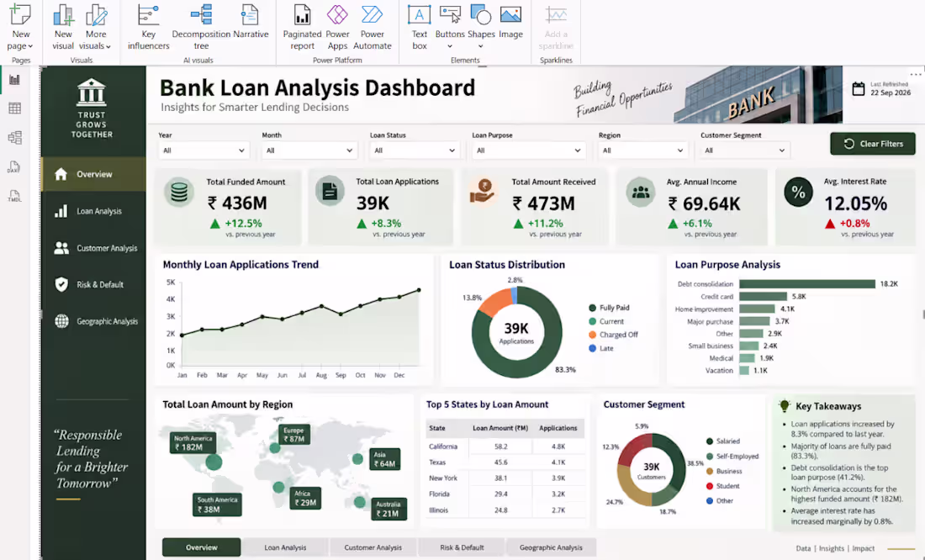Open the visual's more options ellipsis
Image resolution: width=925 pixels, height=560 pixels.
tap(916, 74)
